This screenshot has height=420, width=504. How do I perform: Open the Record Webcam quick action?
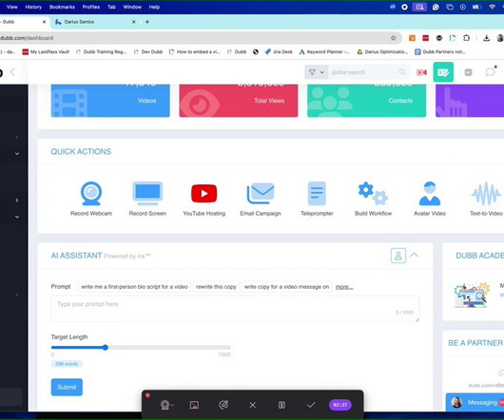click(91, 199)
